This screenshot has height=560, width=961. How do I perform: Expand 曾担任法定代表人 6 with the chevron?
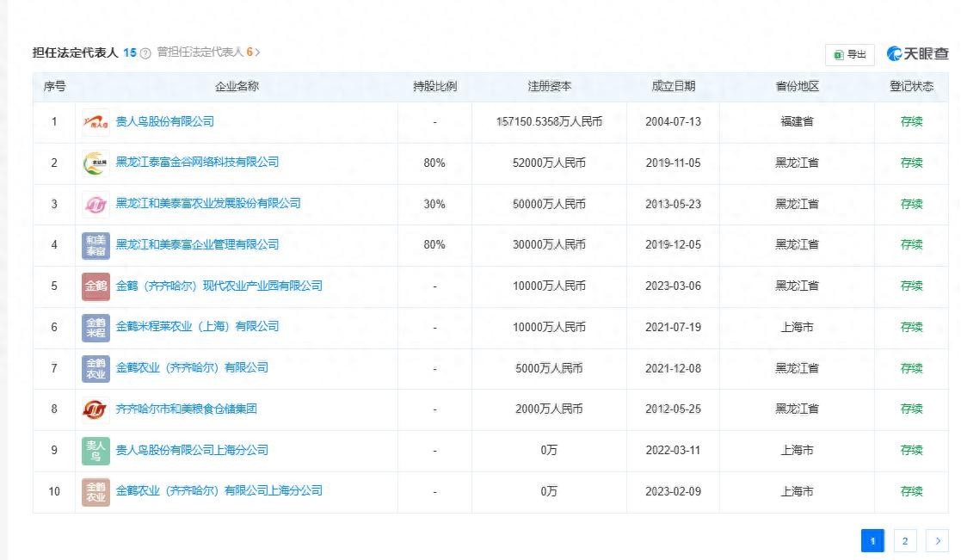click(x=257, y=52)
